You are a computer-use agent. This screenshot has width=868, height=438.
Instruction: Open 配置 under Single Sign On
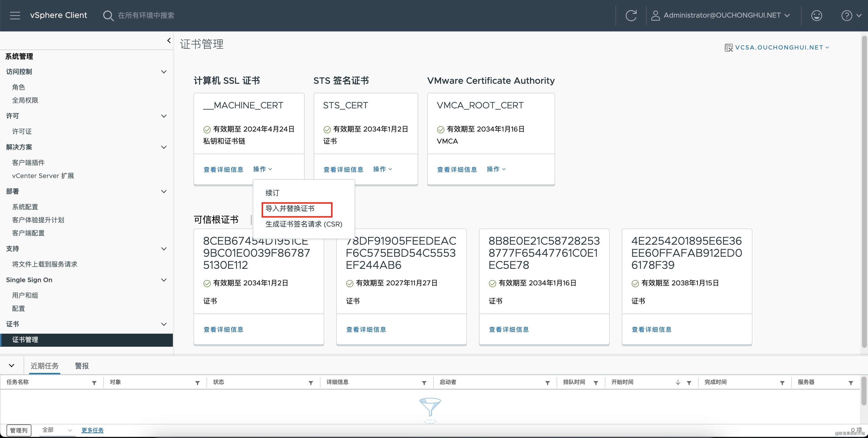tap(19, 309)
